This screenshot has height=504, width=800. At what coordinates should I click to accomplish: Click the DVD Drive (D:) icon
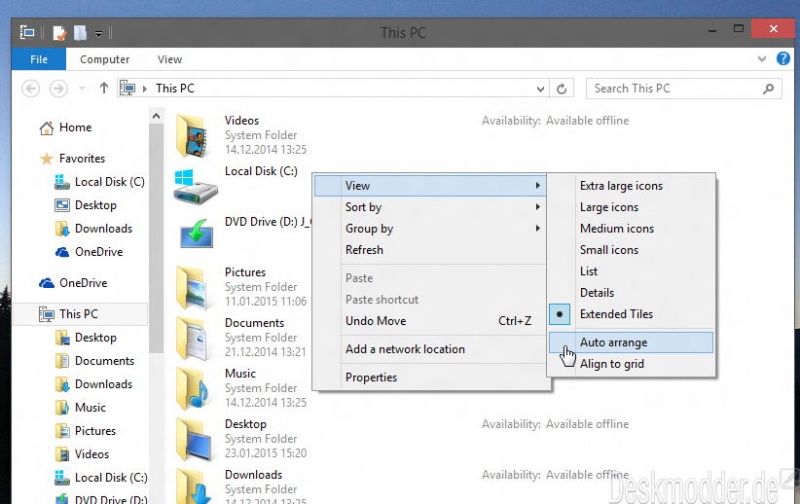pyautogui.click(x=196, y=234)
